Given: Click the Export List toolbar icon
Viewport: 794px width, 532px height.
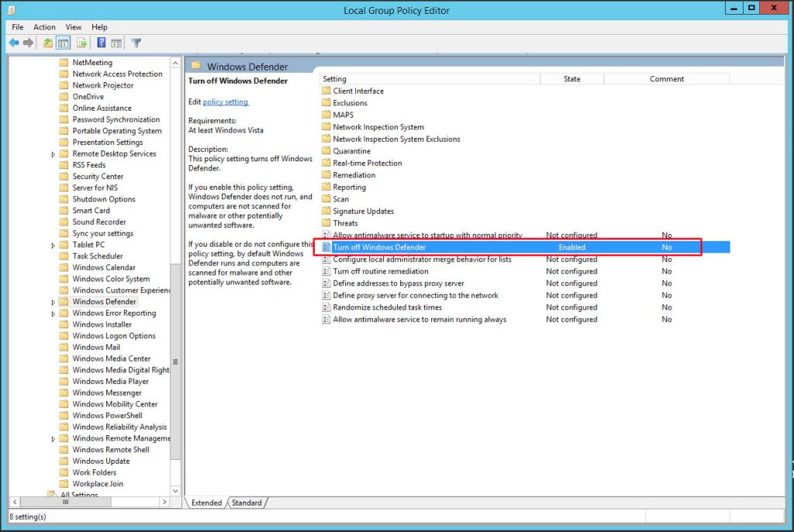Looking at the screenshot, I should [x=81, y=43].
